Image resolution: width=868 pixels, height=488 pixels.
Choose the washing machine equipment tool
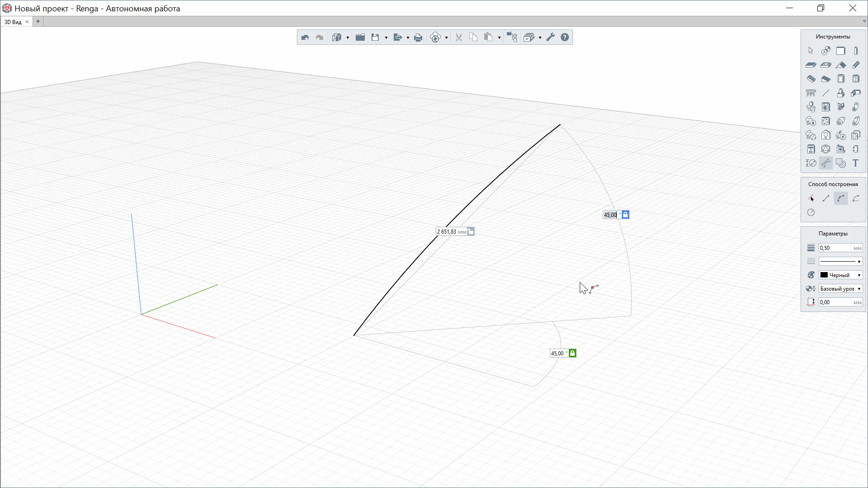click(x=826, y=107)
